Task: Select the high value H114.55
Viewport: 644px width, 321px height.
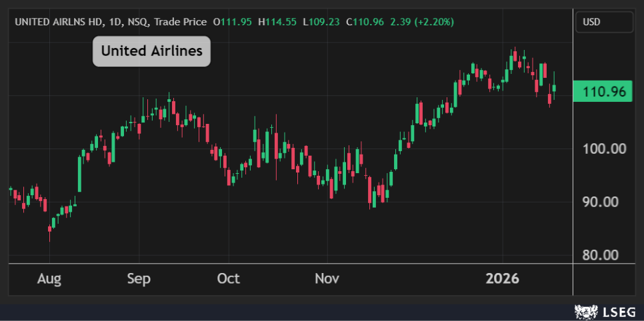Action: click(277, 22)
